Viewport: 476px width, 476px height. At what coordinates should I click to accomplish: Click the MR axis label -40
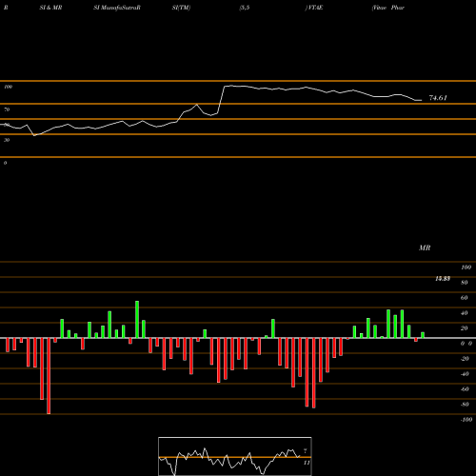(465, 374)
